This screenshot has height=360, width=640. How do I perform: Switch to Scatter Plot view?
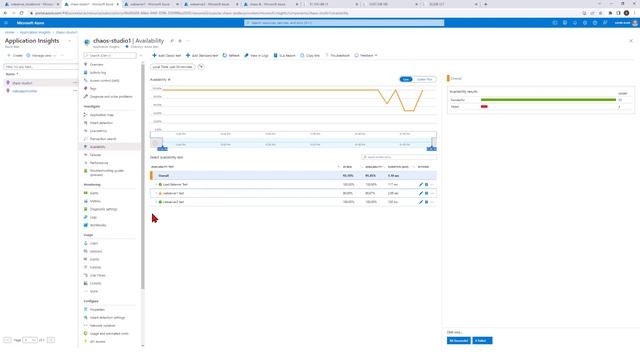[424, 79]
